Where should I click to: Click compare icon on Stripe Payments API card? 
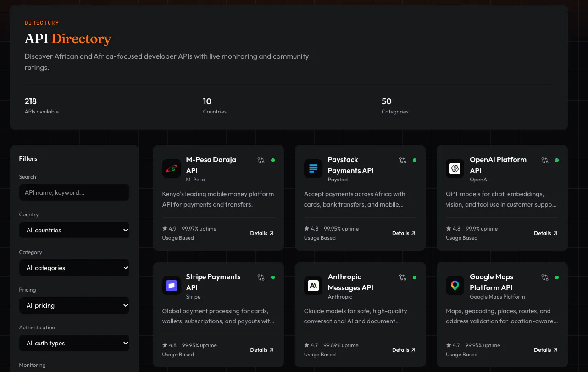click(x=261, y=277)
